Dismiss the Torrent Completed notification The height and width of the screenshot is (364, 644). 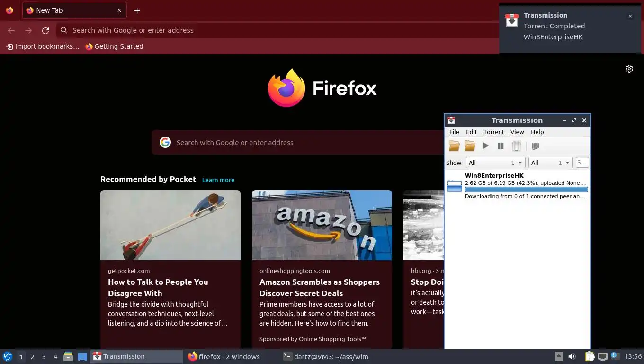pos(630,16)
